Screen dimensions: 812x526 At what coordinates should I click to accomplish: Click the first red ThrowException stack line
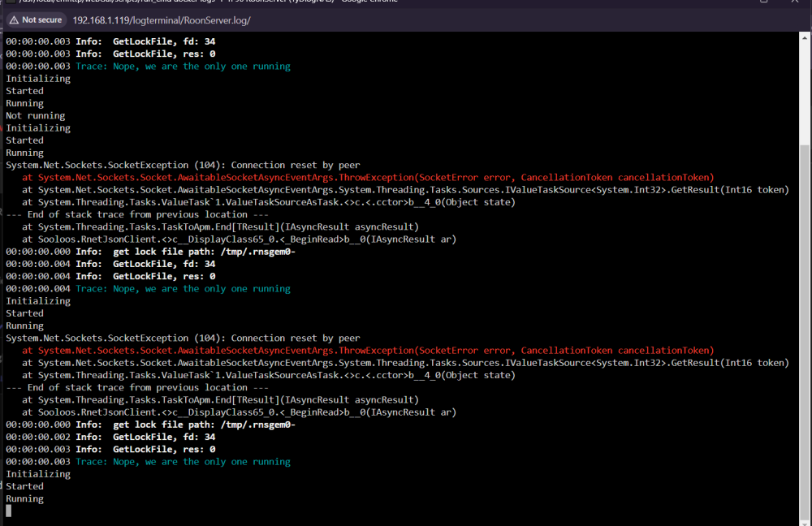tap(368, 178)
